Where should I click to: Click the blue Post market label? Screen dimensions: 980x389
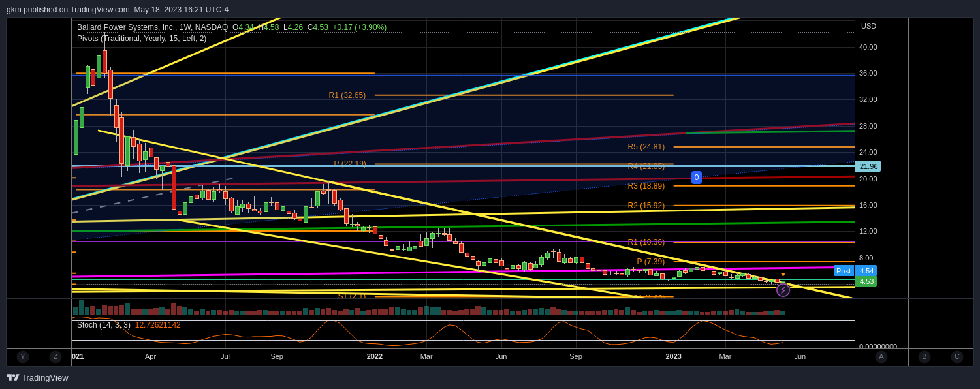844,271
